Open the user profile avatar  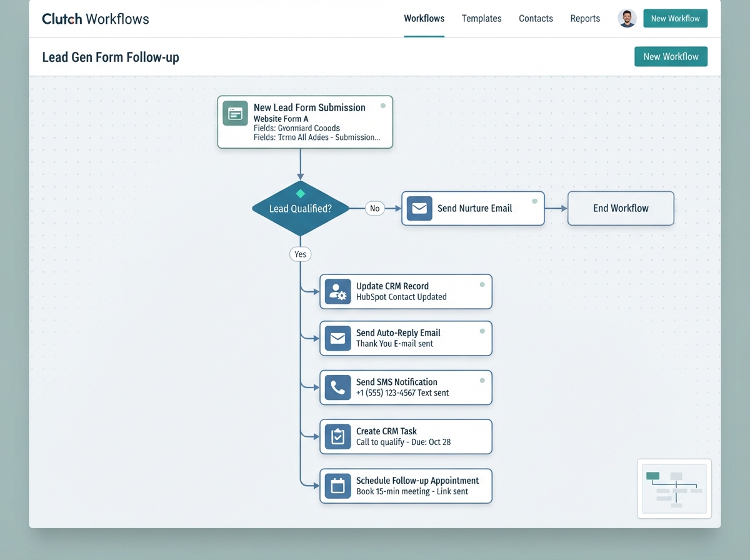pos(627,18)
